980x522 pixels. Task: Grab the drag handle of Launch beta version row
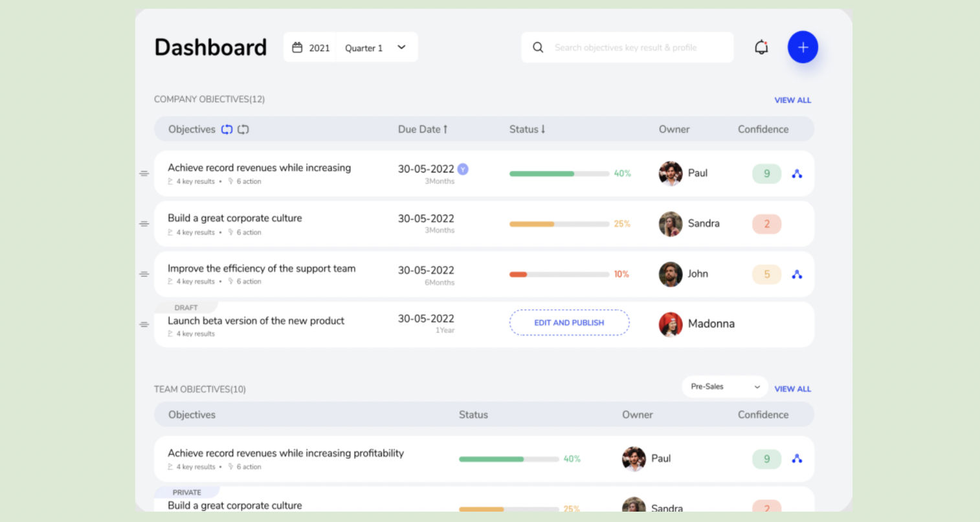pyautogui.click(x=144, y=324)
